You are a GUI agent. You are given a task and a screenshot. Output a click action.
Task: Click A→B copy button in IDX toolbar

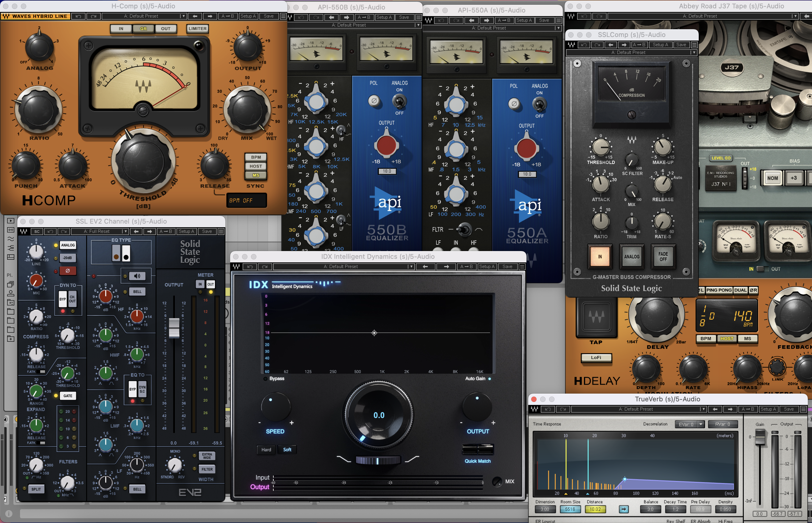(467, 267)
